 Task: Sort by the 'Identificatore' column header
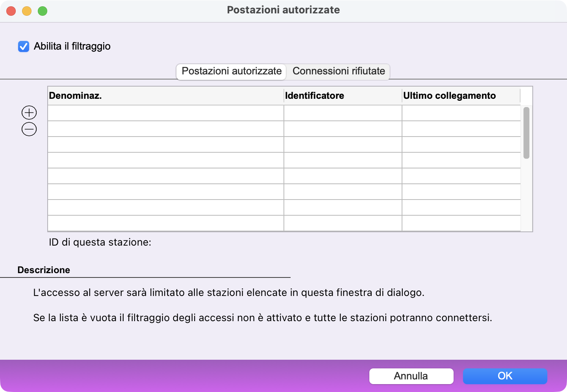(343, 96)
